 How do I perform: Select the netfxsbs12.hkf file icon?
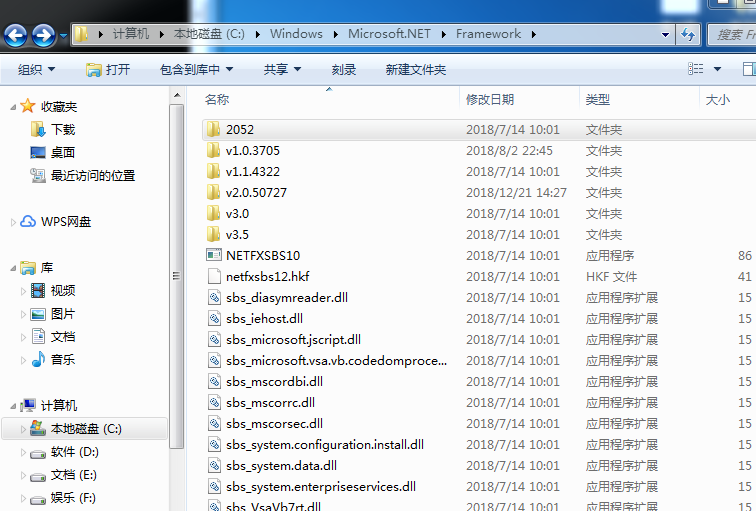pos(214,276)
